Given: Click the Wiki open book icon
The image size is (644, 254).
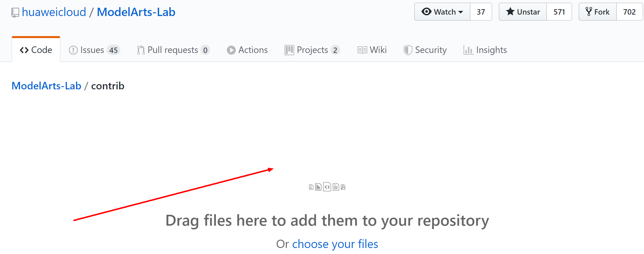Looking at the screenshot, I should click(x=362, y=50).
